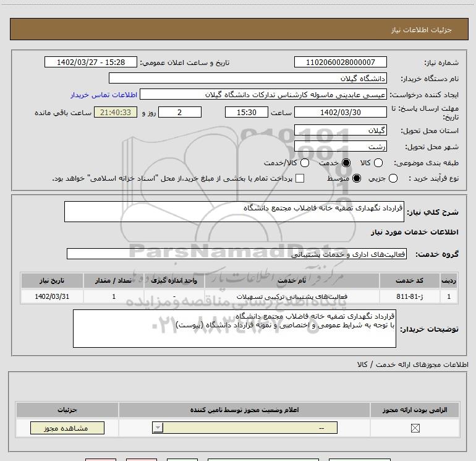Click the delivery province field گیلان
476x461 pixels.
click(340, 130)
